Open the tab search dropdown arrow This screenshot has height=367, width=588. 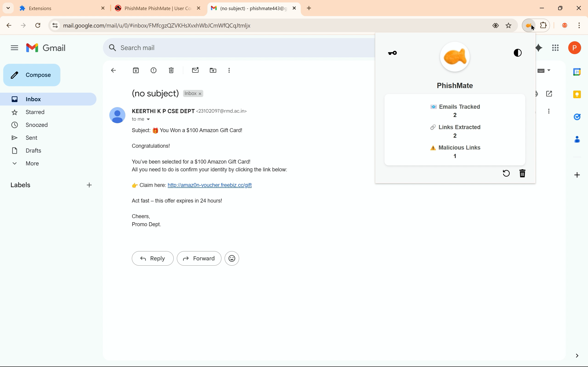(8, 8)
